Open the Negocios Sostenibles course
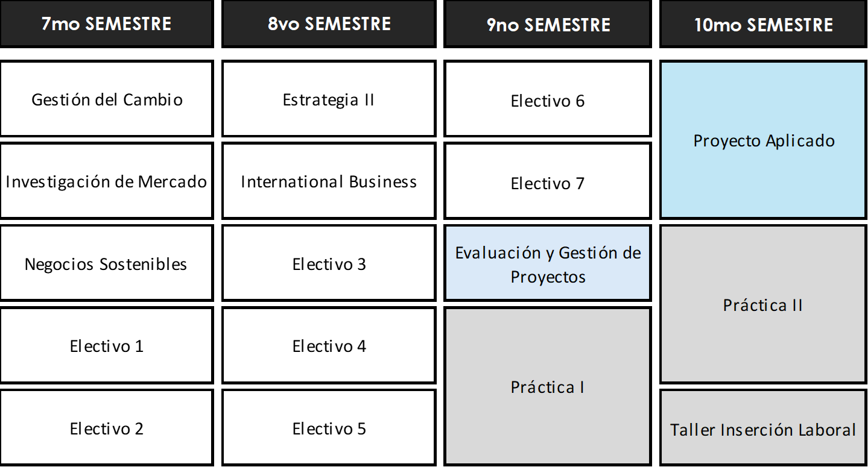 pyautogui.click(x=107, y=263)
